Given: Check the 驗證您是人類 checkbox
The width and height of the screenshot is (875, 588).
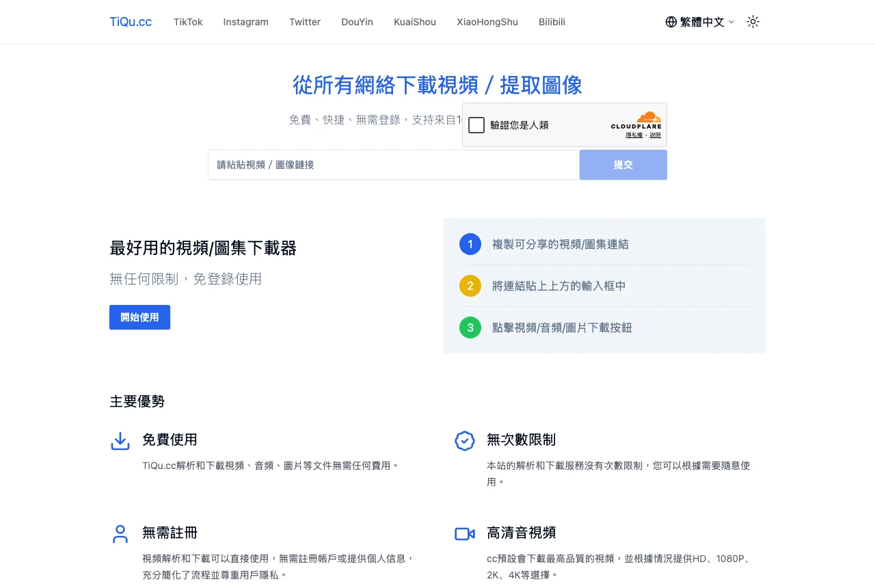Looking at the screenshot, I should [476, 125].
